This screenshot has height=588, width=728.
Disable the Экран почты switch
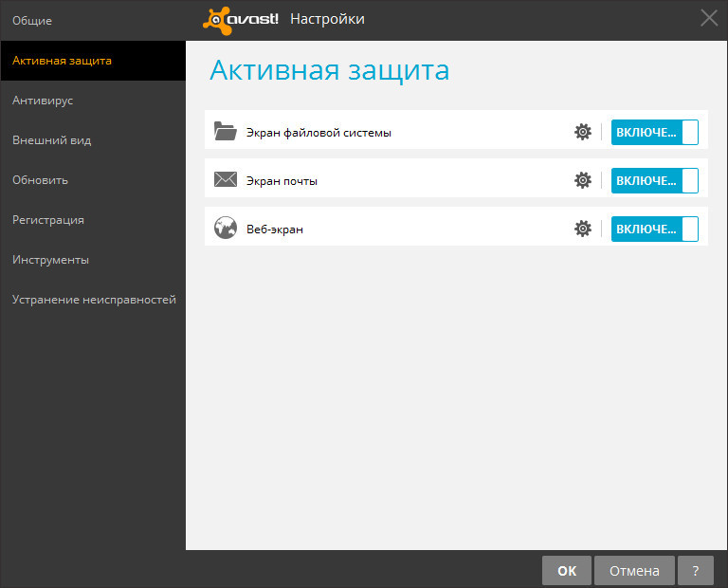tap(654, 180)
